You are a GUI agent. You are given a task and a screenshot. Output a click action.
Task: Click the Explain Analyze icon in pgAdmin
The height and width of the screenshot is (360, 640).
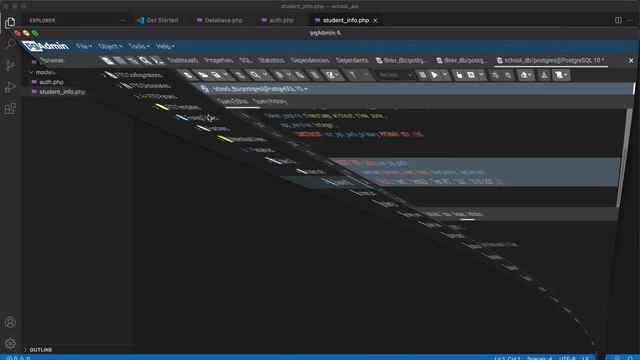coord(471,75)
